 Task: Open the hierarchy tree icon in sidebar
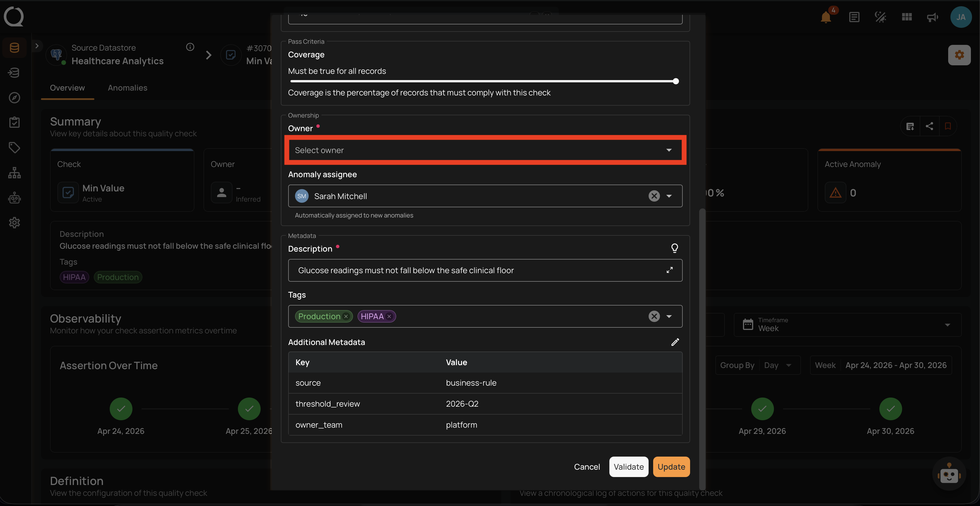pos(14,173)
